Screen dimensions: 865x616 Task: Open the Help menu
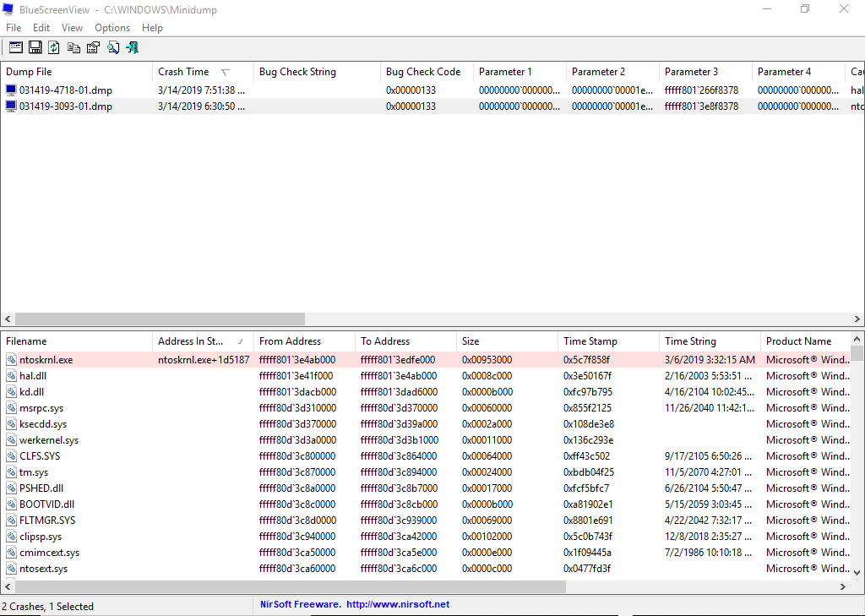(x=152, y=28)
